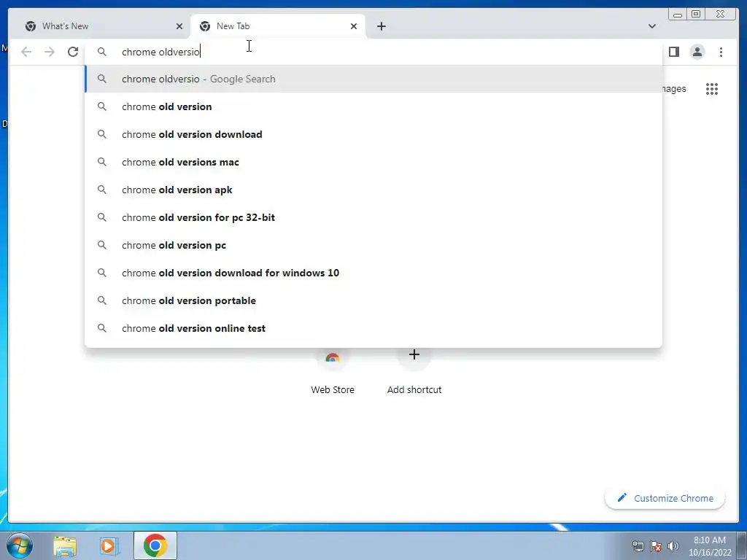Open Action Center flag tray icon
Viewport: 747px width, 560px height.
click(656, 546)
